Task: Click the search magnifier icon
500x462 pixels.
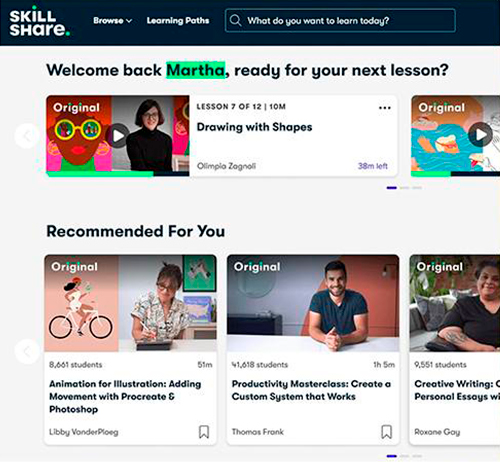Action: click(235, 21)
